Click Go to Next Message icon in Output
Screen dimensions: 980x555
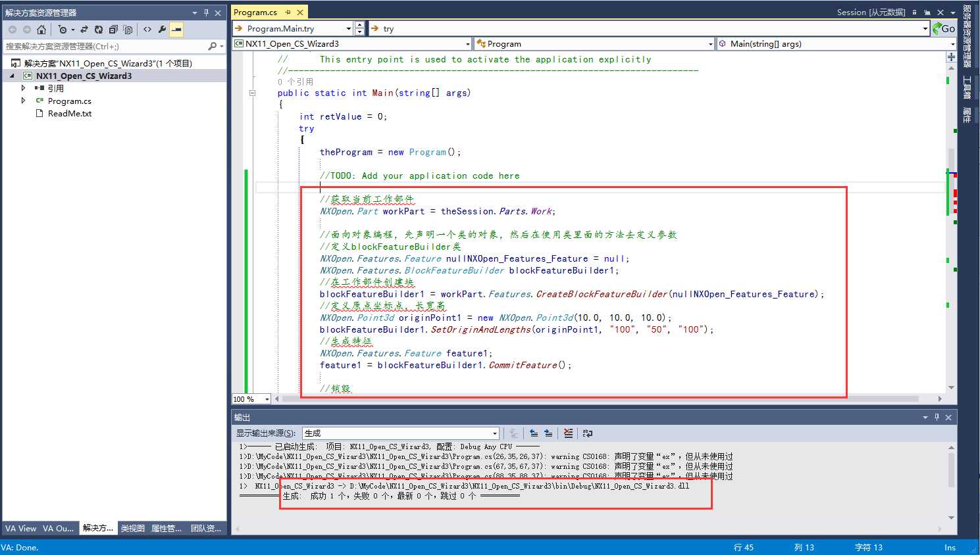click(548, 433)
